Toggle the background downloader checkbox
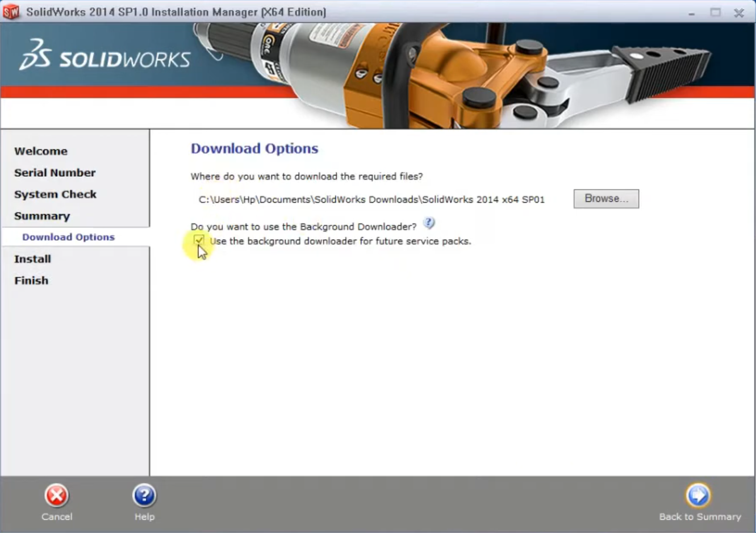The width and height of the screenshot is (756, 533). coord(199,240)
